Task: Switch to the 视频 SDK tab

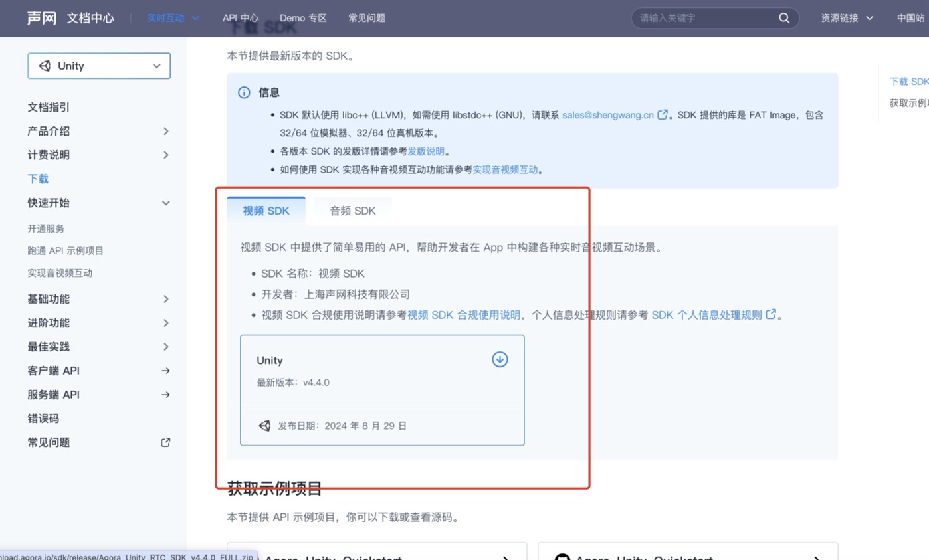Action: tap(266, 211)
